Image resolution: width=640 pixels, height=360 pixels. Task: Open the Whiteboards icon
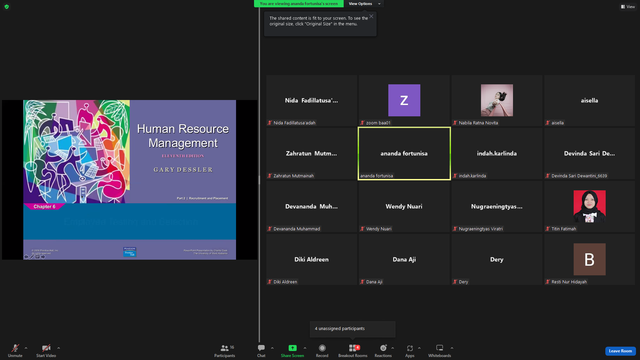click(x=440, y=348)
